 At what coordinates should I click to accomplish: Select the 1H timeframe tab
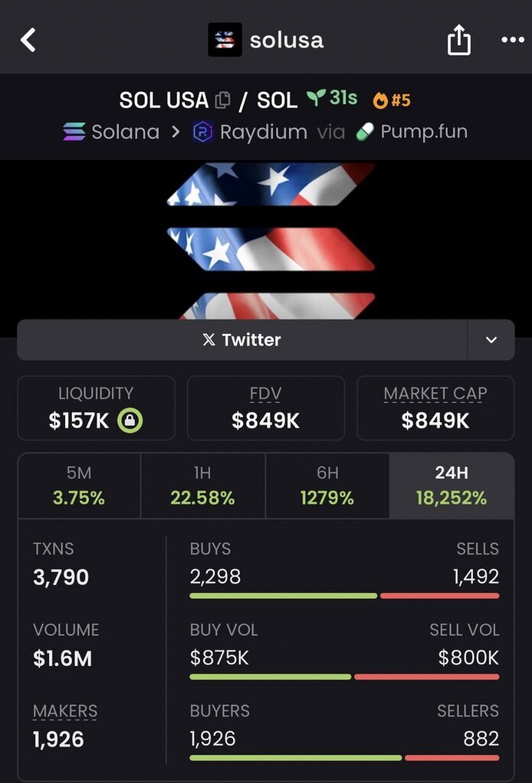203,486
